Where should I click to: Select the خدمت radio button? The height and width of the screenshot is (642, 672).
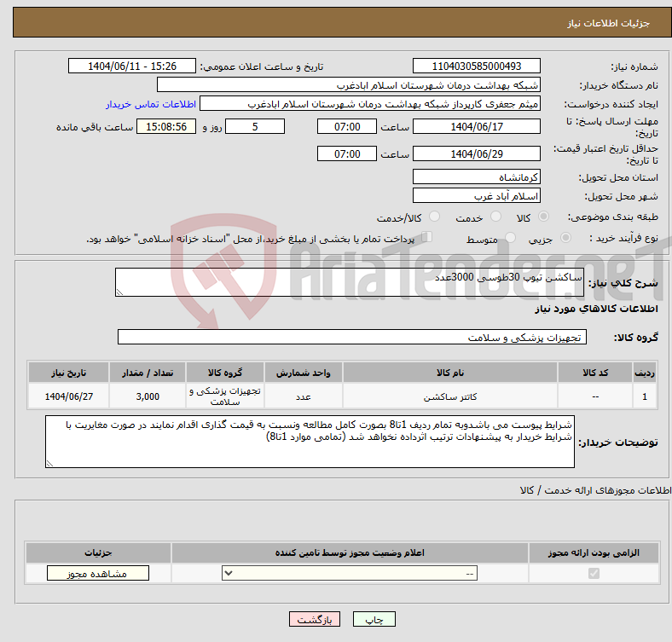point(495,217)
